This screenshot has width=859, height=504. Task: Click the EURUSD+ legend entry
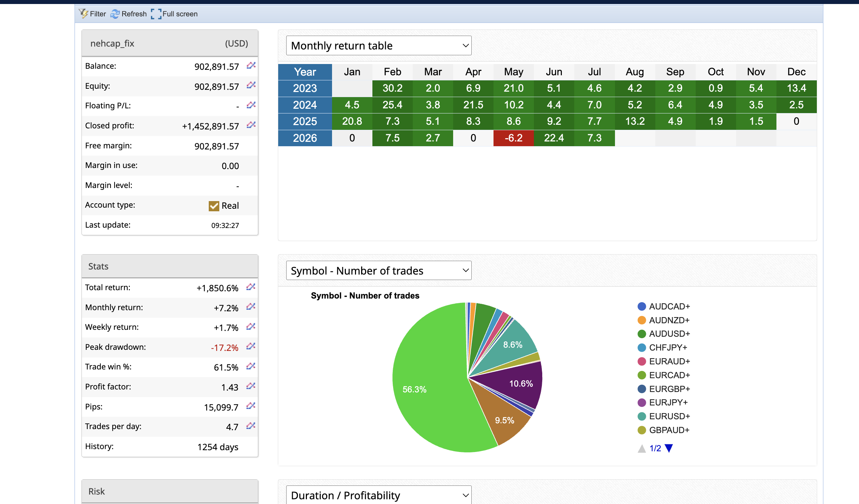pos(664,416)
